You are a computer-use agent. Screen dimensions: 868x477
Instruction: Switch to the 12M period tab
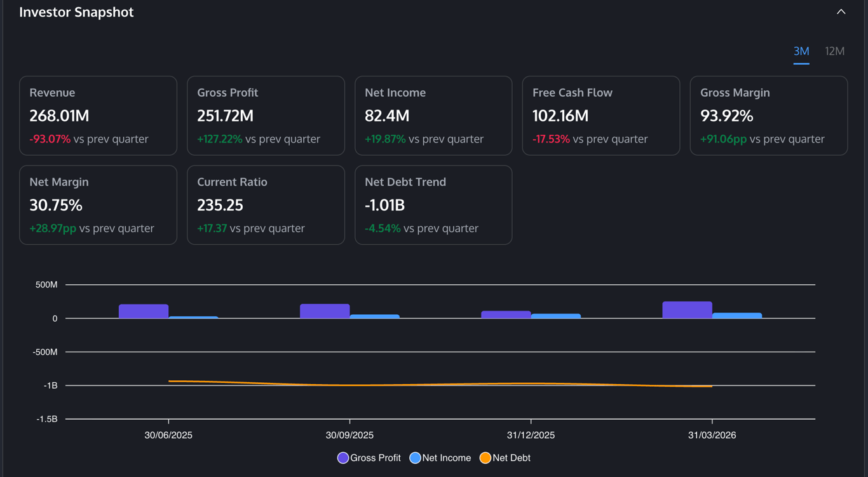point(835,51)
